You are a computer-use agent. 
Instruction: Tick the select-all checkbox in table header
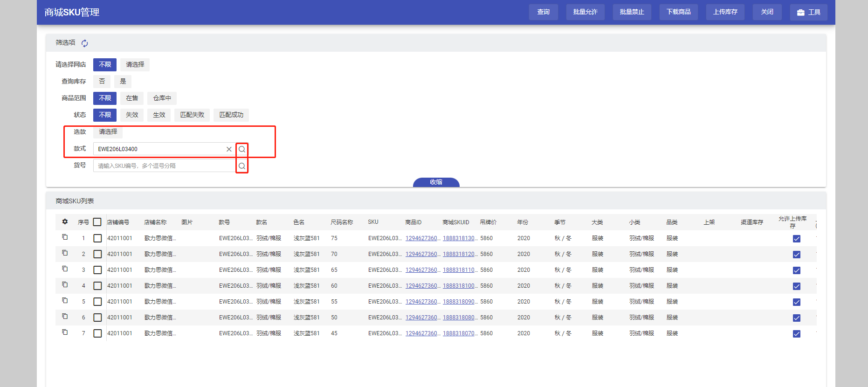97,222
